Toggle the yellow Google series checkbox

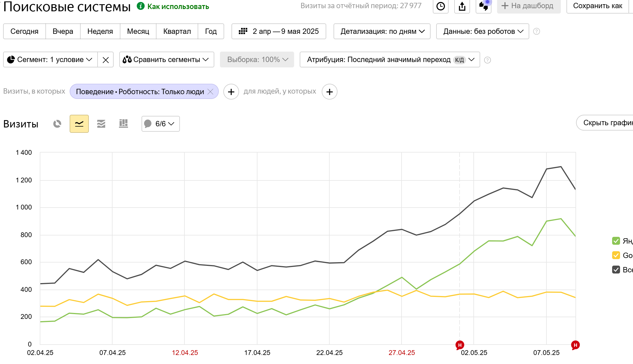coord(616,255)
